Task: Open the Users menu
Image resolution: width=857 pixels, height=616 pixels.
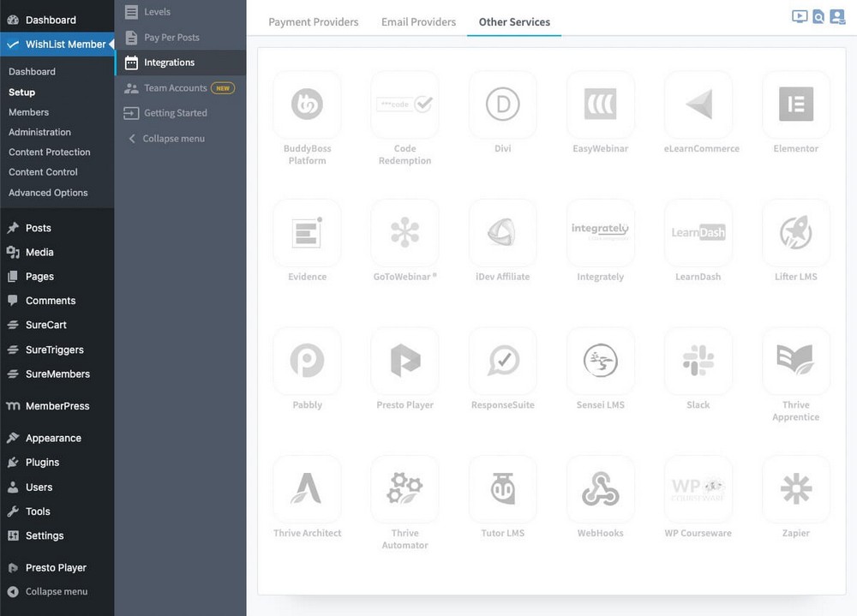Action: (x=57, y=487)
